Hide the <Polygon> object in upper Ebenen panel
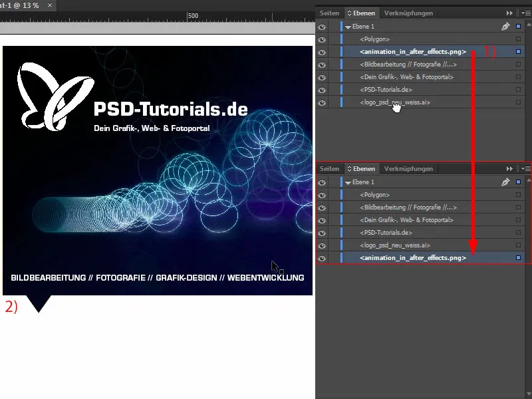Image resolution: width=532 pixels, height=399 pixels. coord(322,39)
